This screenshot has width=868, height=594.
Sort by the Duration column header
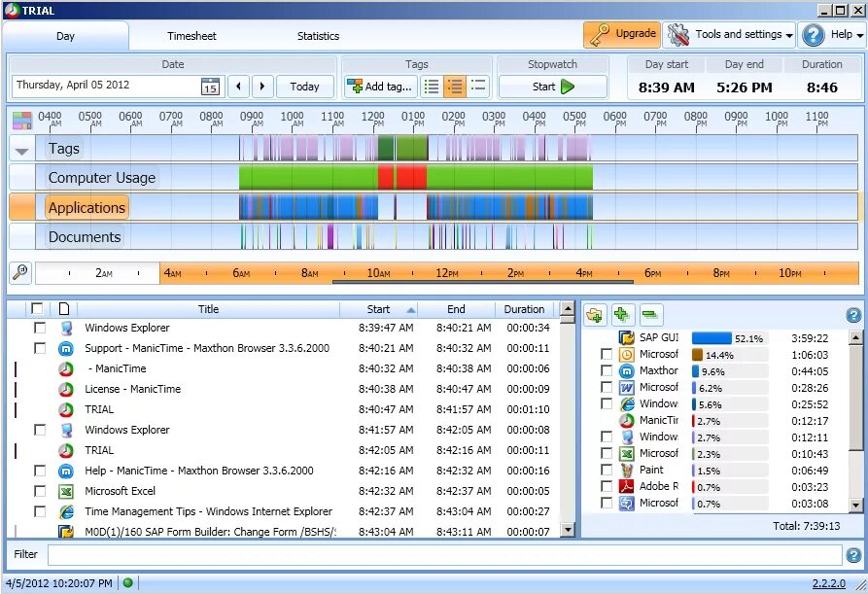[524, 309]
